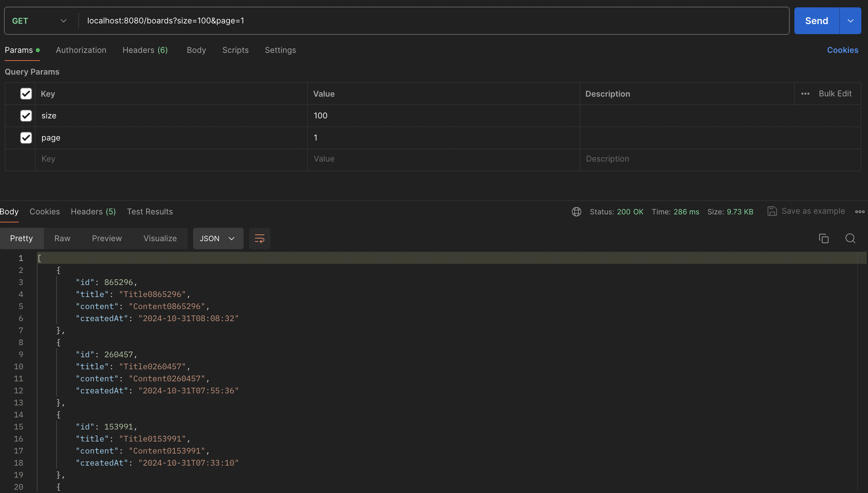Screen dimensions: 868x493
Task: Click the copy response body icon
Action: pyautogui.click(x=824, y=238)
